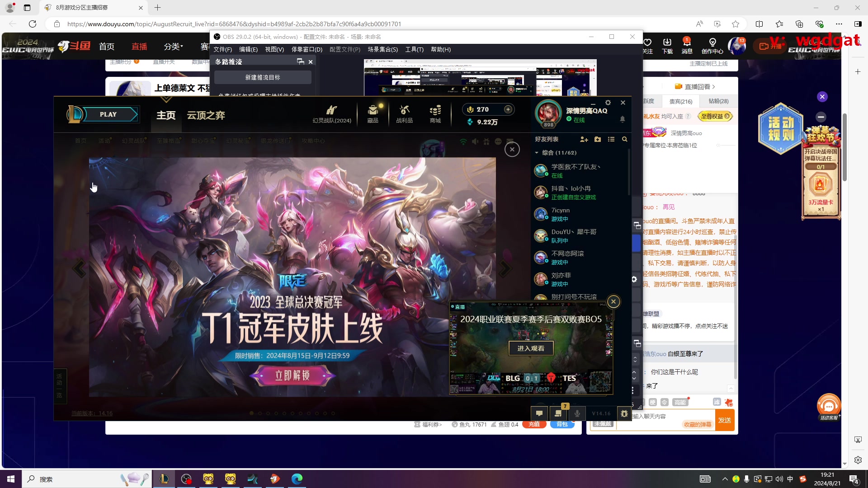This screenshot has height=488, width=868.
Task: Close the 多路推流 dock panel
Action: coord(311,62)
